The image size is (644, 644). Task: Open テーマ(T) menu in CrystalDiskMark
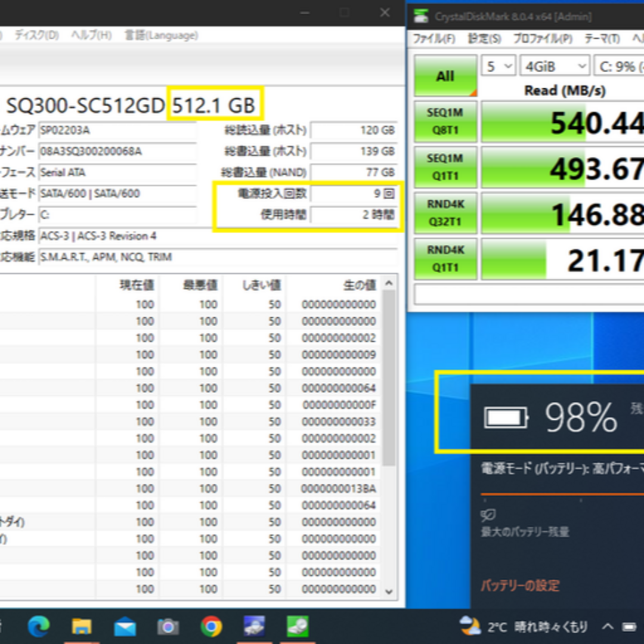[x=602, y=39]
